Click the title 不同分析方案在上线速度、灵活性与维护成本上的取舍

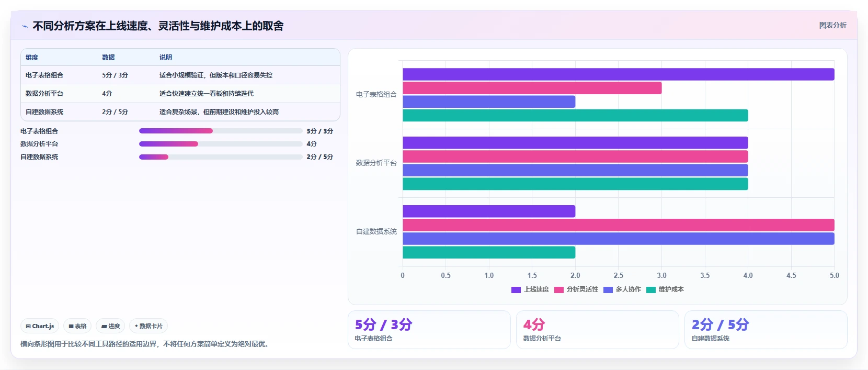pos(158,26)
